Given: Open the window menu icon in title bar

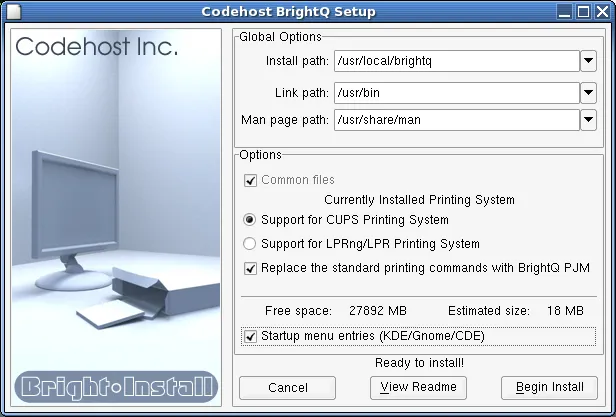Looking at the screenshot, I should (13, 12).
